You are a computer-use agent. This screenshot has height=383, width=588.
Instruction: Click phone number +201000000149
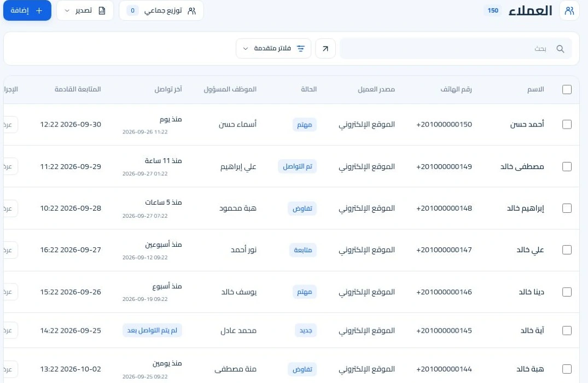click(x=444, y=166)
